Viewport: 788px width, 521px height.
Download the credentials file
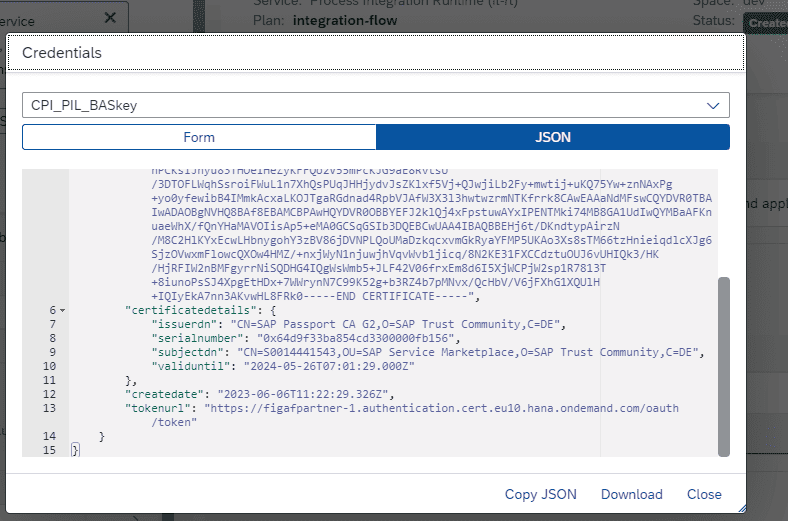pos(632,494)
